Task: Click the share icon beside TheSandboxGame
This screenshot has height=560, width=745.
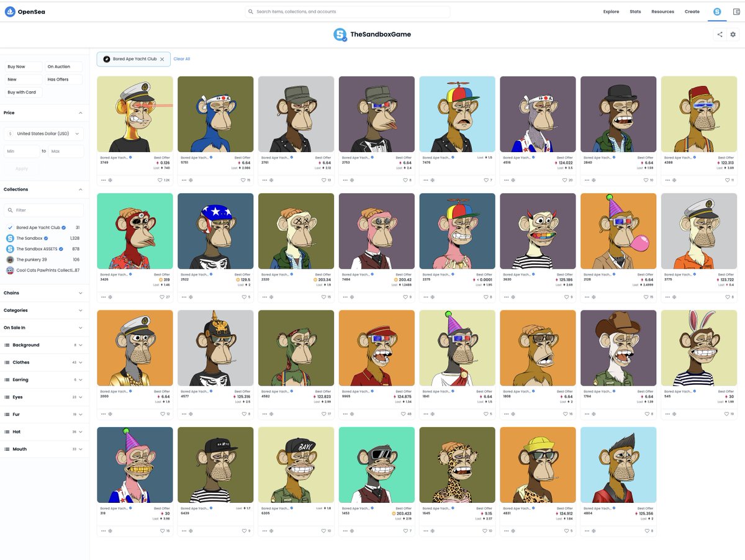Action: (x=720, y=35)
